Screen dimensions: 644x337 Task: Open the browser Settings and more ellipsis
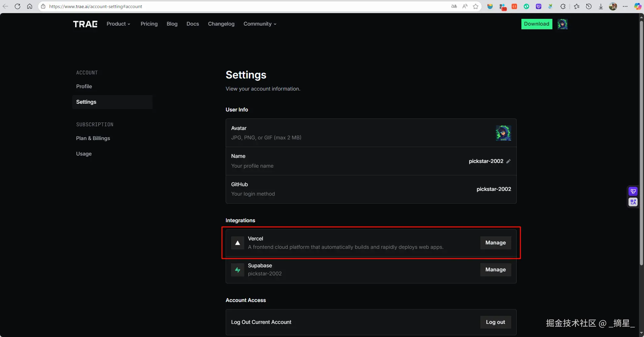[625, 6]
